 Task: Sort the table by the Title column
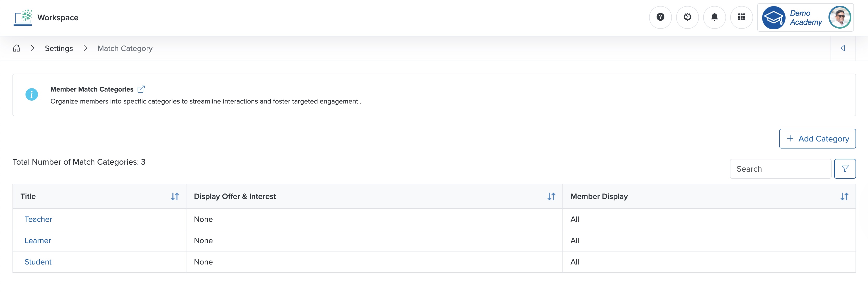coord(175,196)
